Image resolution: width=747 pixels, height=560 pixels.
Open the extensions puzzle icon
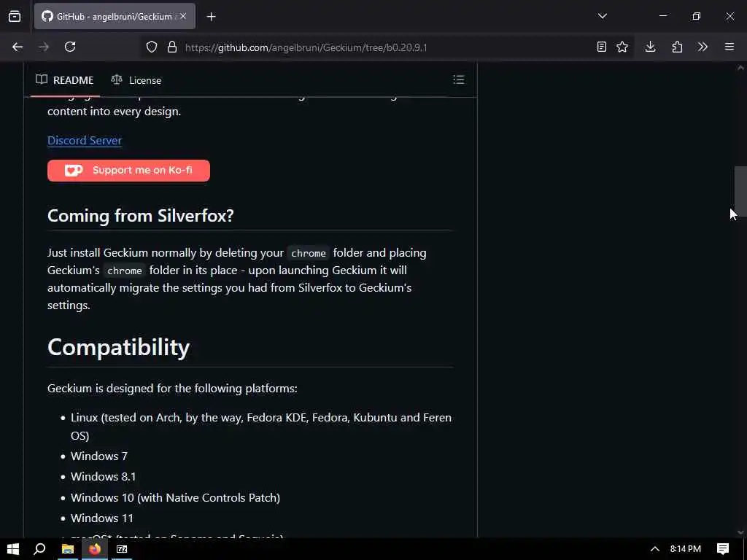677,47
